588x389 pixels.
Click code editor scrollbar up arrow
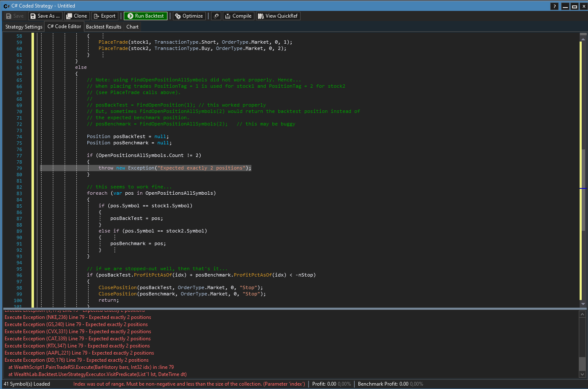(583, 39)
